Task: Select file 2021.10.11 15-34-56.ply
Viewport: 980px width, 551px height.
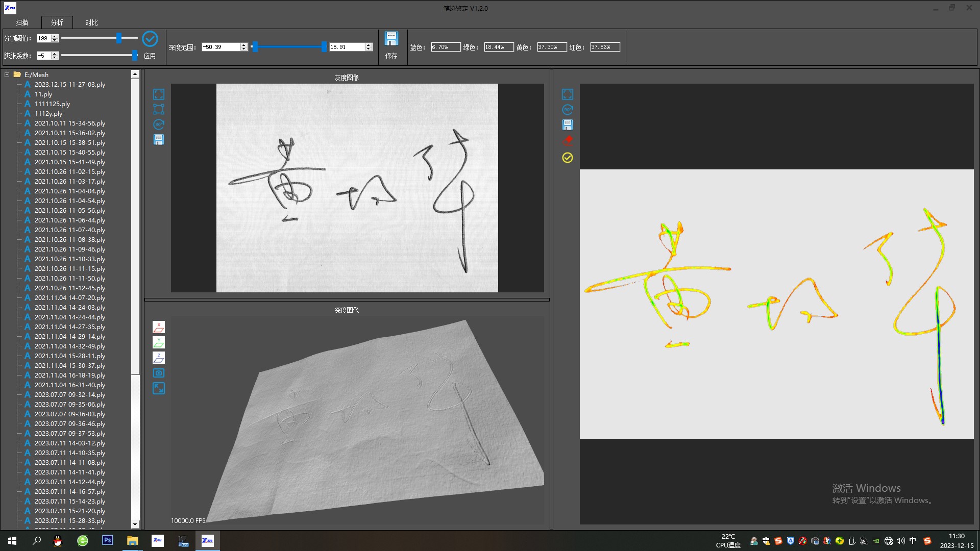Action: click(x=70, y=123)
